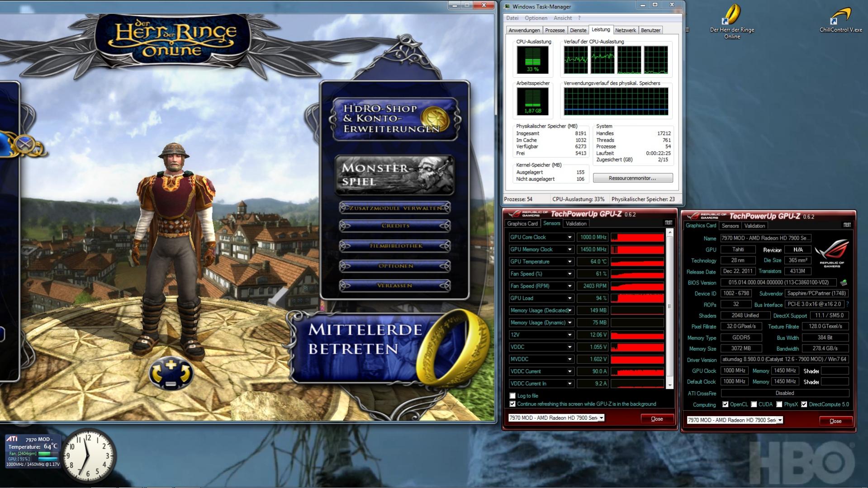Screen dimensions: 868x488
Task: Click the scroll-up arrow in the GPU-Z Sensors list
Action: (670, 233)
